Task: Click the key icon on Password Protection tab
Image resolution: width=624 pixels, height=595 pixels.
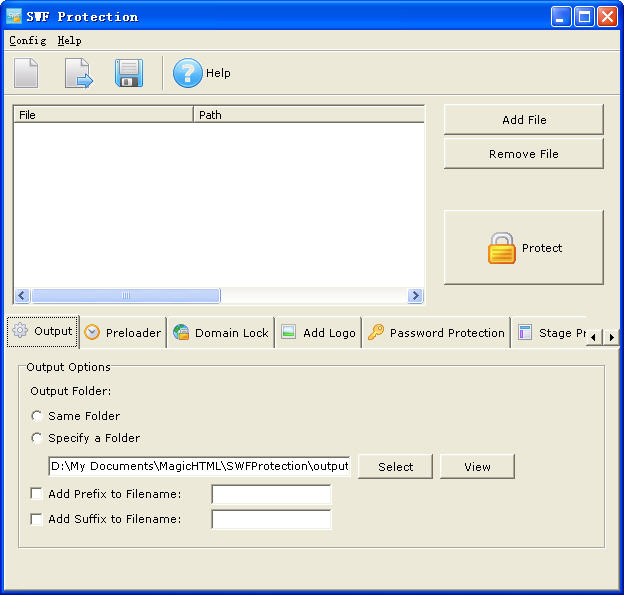Action: (x=376, y=332)
